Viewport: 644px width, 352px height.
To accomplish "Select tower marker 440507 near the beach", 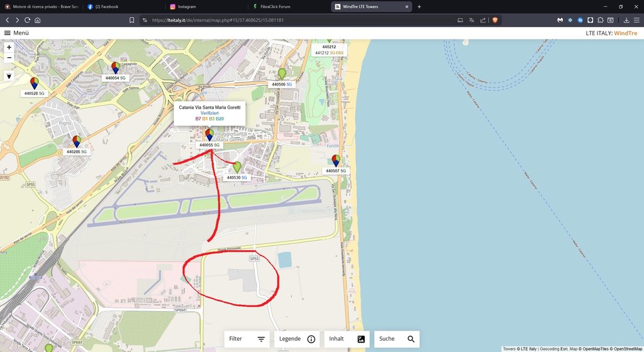I will click(336, 160).
